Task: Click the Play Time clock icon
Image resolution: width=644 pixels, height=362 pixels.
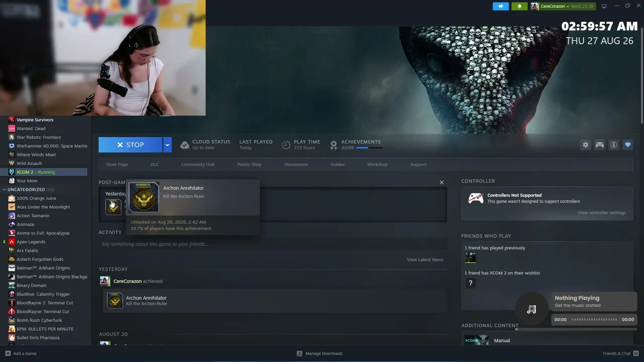Action: pyautogui.click(x=286, y=145)
